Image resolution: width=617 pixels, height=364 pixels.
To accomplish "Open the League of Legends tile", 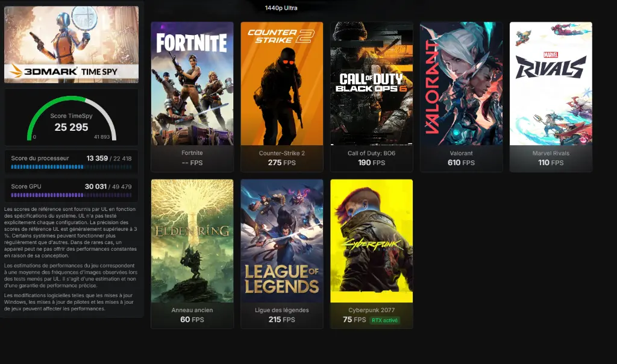I will pyautogui.click(x=282, y=254).
